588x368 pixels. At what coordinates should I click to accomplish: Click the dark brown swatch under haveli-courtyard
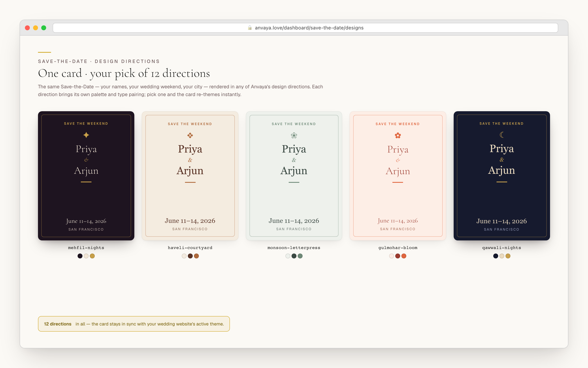[x=190, y=256]
